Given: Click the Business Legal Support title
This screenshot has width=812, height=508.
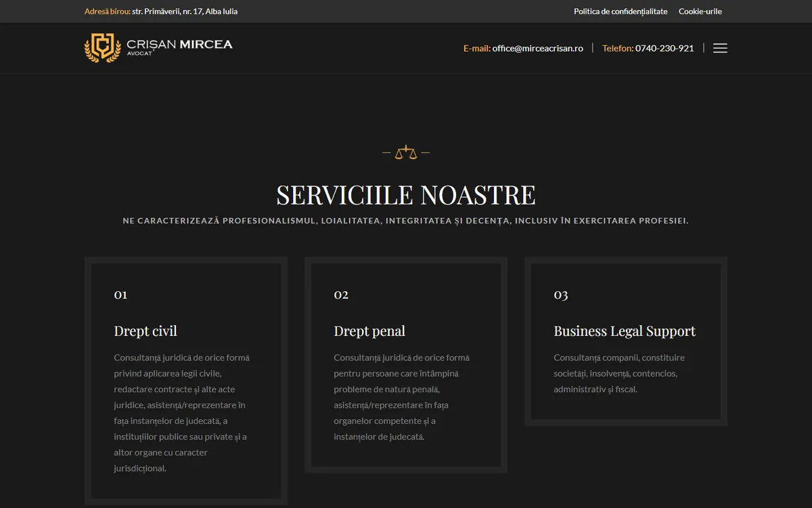Looking at the screenshot, I should point(625,331).
